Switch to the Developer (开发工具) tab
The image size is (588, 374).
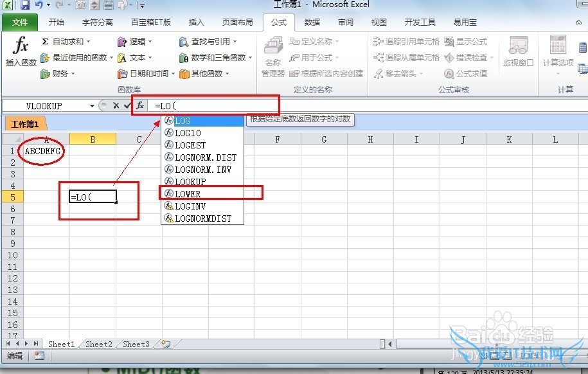pos(420,22)
